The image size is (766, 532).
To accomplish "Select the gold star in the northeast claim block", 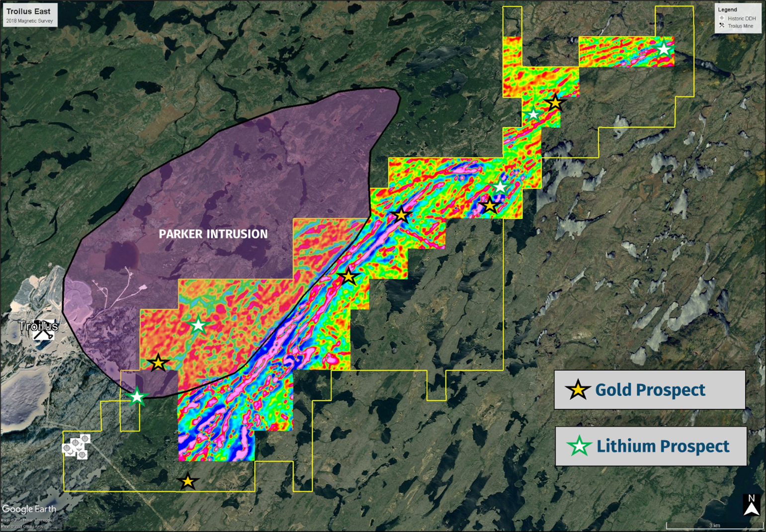I will pyautogui.click(x=554, y=103).
